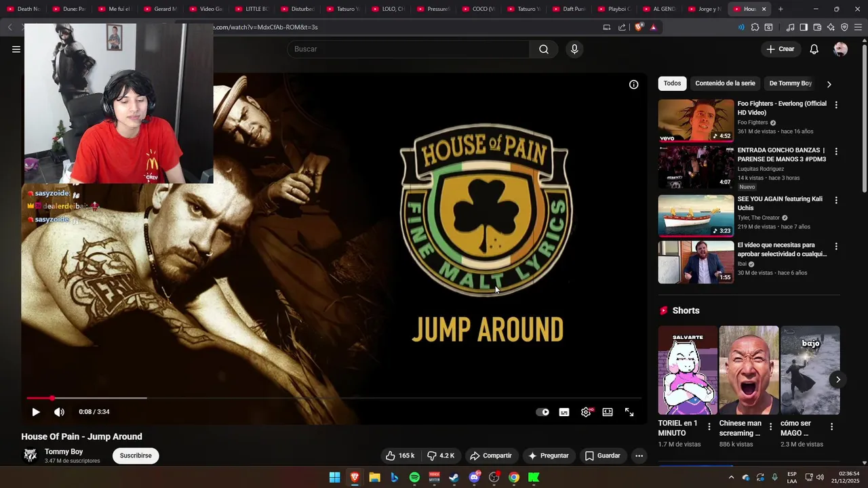
Task: Mute the video with the speaker icon
Action: tap(60, 411)
